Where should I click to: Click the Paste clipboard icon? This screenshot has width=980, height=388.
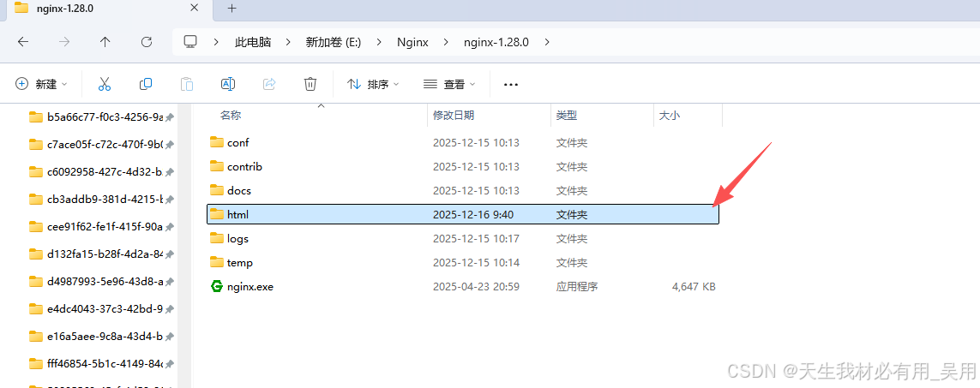(x=187, y=84)
